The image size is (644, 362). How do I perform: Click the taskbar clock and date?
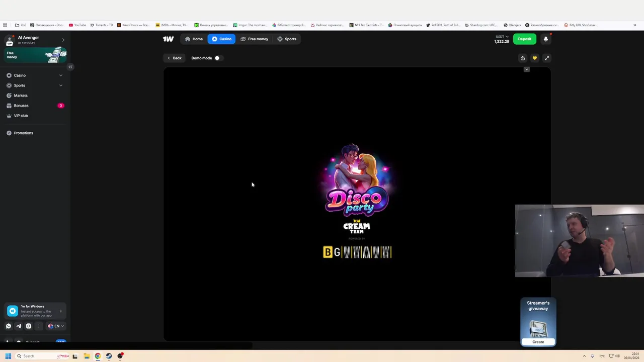coord(631,356)
